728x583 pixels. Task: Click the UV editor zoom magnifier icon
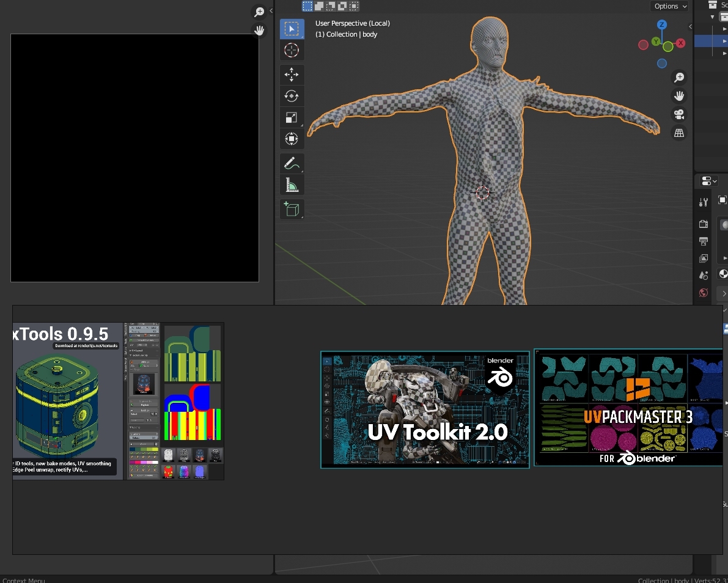click(x=259, y=12)
